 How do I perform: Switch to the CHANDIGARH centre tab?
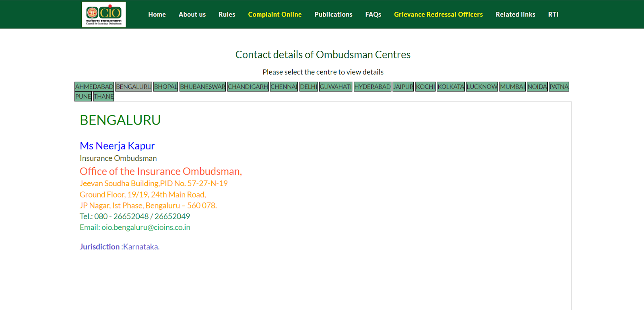pos(248,87)
